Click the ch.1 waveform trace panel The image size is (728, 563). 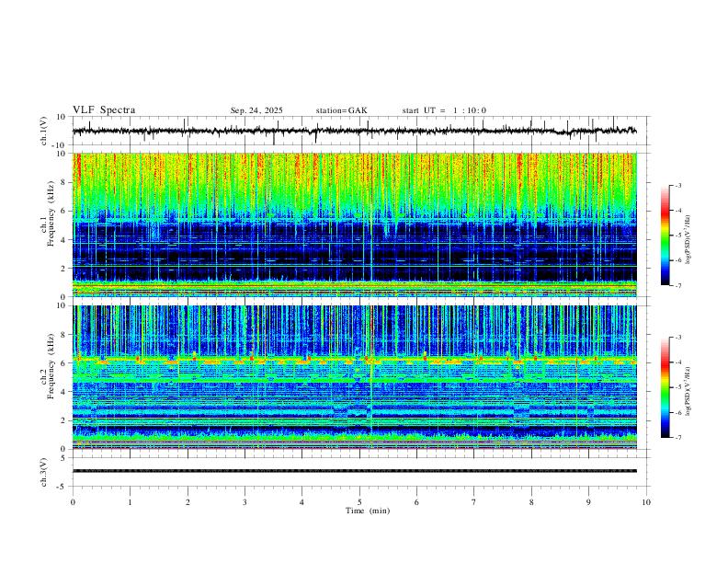(360, 131)
